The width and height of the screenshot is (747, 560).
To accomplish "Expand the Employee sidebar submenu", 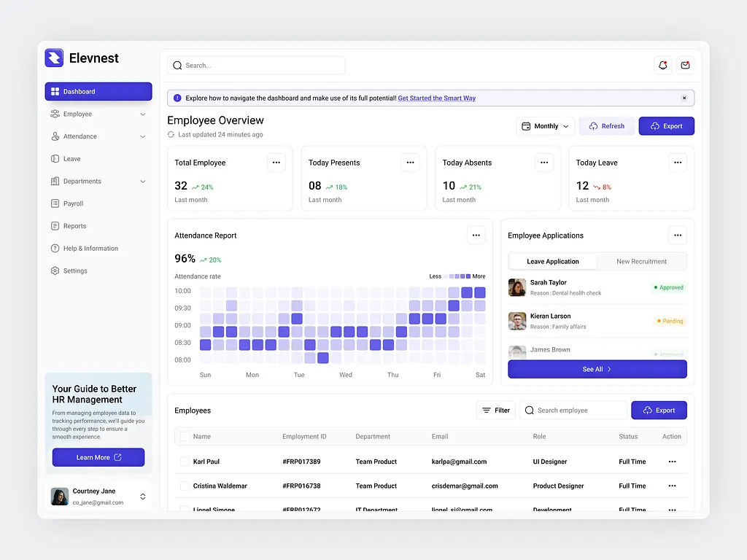I will click(x=142, y=114).
